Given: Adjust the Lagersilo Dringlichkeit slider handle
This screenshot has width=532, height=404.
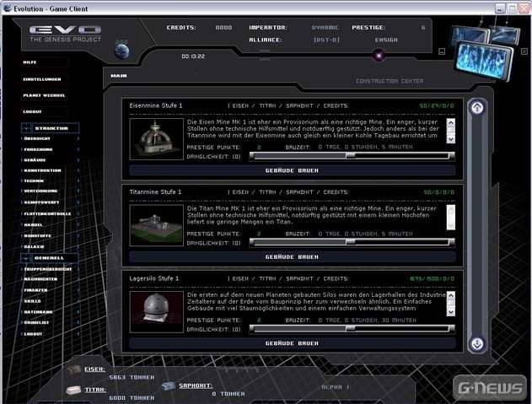Looking at the screenshot, I should pos(351,328).
